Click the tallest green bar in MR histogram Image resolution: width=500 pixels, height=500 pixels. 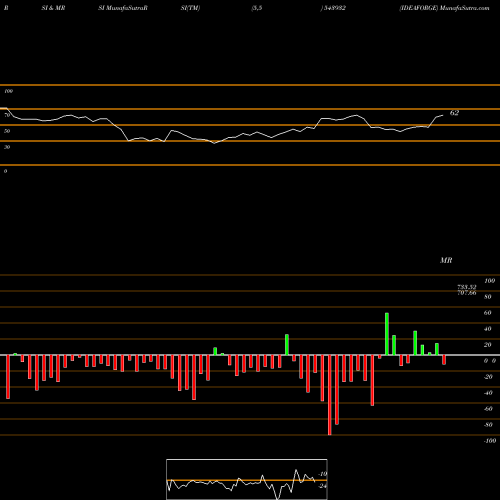pyautogui.click(x=387, y=334)
